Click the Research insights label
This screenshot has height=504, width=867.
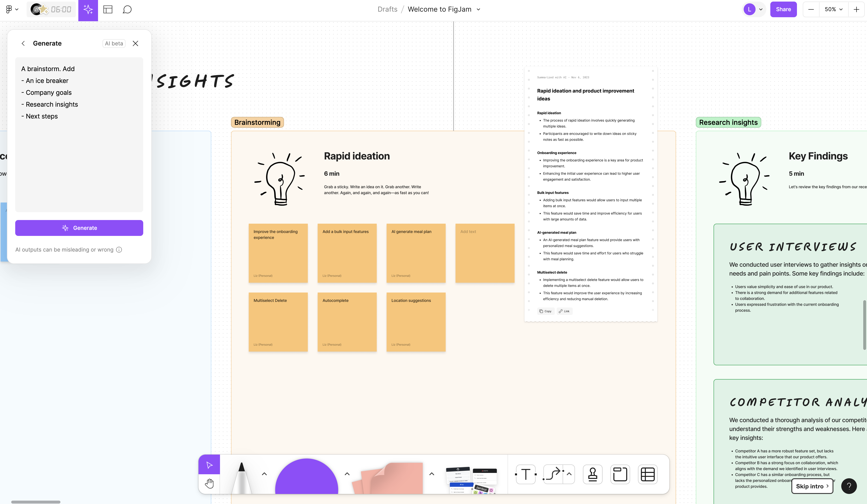[x=728, y=122]
